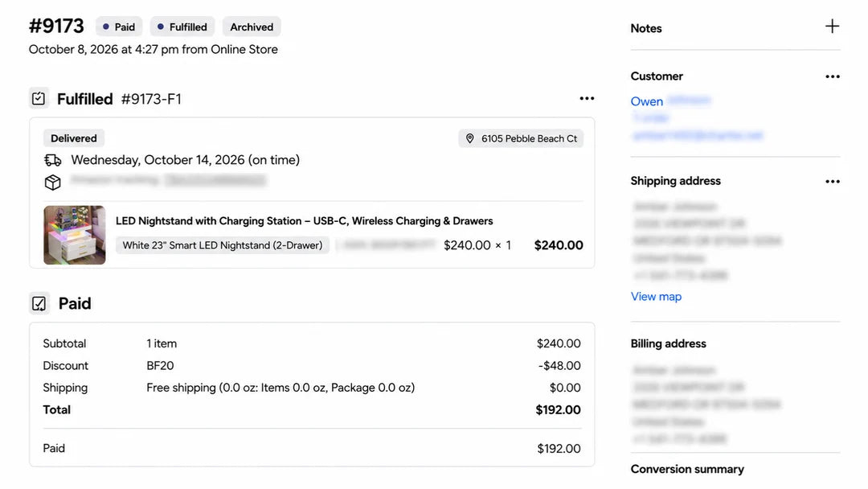Click the Paid status badge
This screenshot has width=868, height=489.
click(119, 27)
